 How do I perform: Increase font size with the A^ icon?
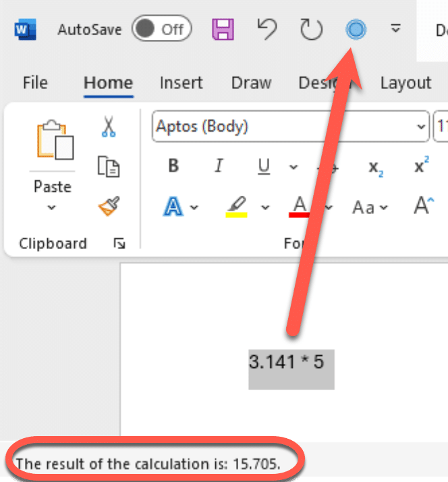[x=424, y=205]
